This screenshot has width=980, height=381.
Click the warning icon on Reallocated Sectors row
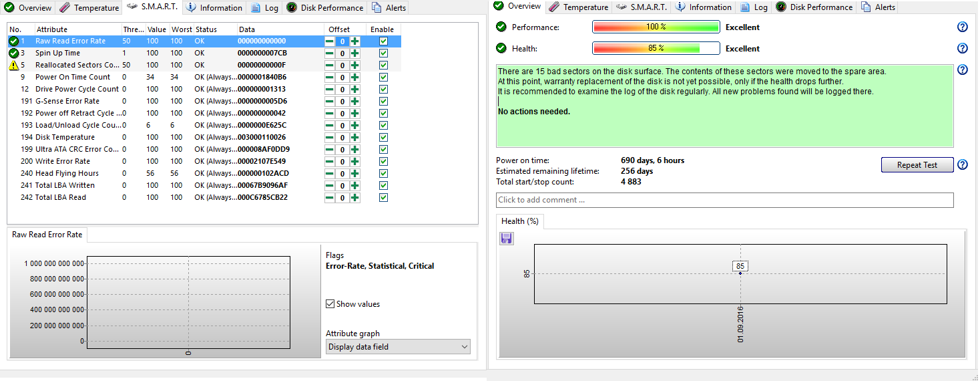point(13,66)
